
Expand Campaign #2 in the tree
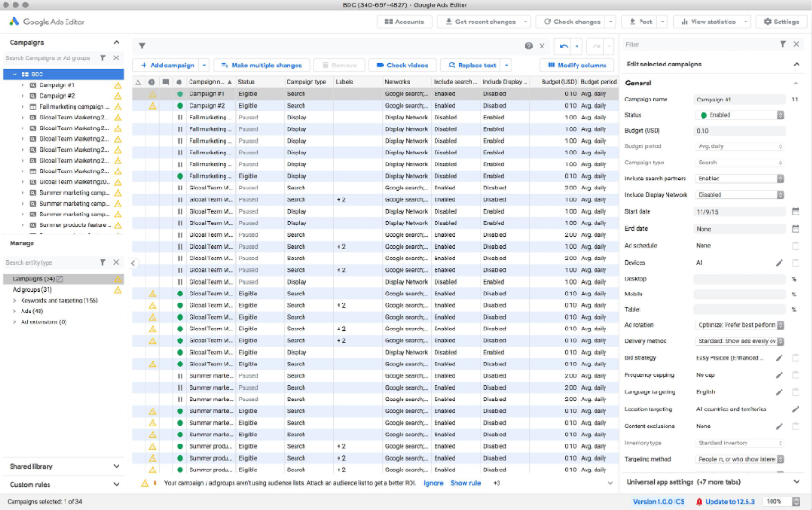22,96
